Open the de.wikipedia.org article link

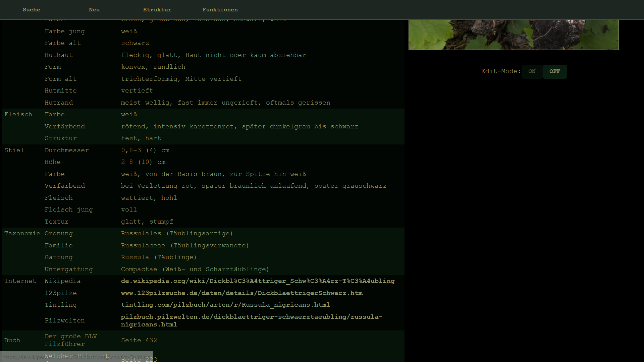coord(258,281)
